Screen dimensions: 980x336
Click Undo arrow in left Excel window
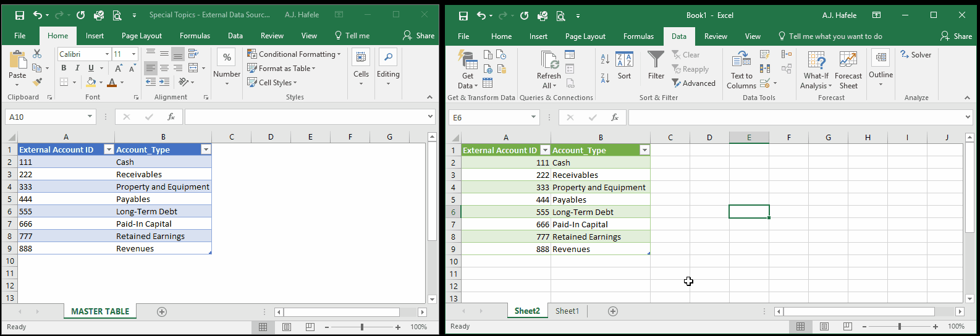point(38,15)
